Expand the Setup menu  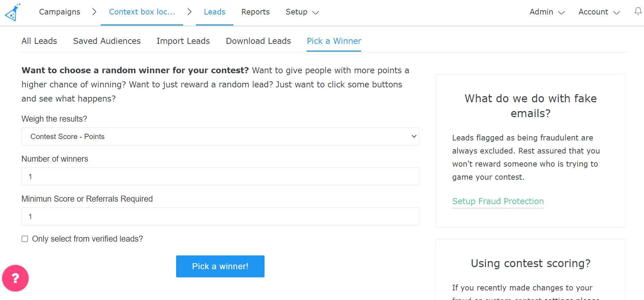coord(302,12)
